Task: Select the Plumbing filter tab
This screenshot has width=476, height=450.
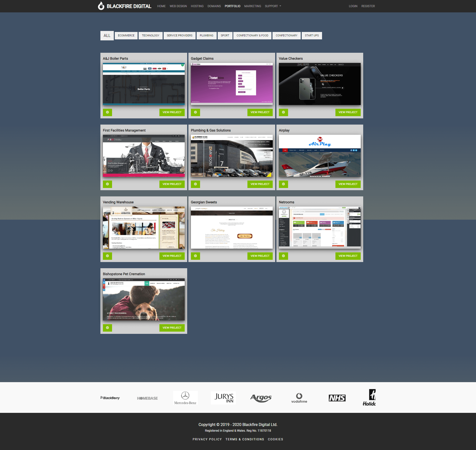Action: point(207,35)
